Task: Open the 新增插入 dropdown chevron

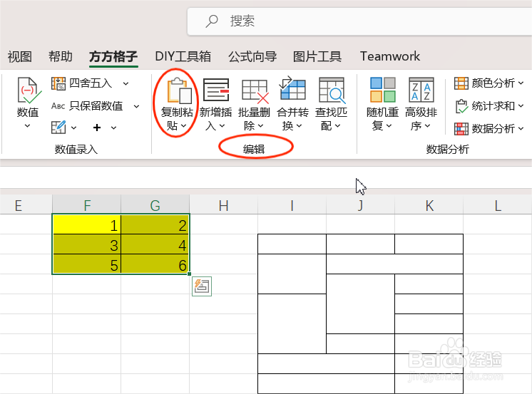Action: (222, 126)
